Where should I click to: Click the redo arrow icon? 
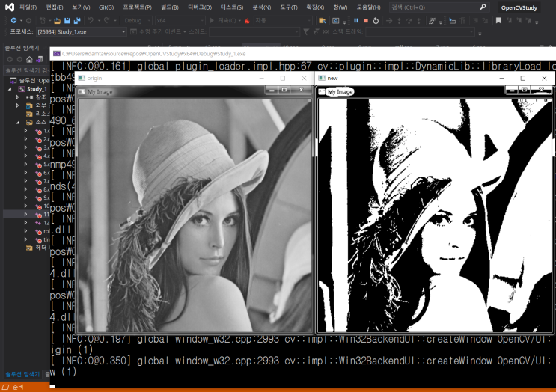[107, 20]
